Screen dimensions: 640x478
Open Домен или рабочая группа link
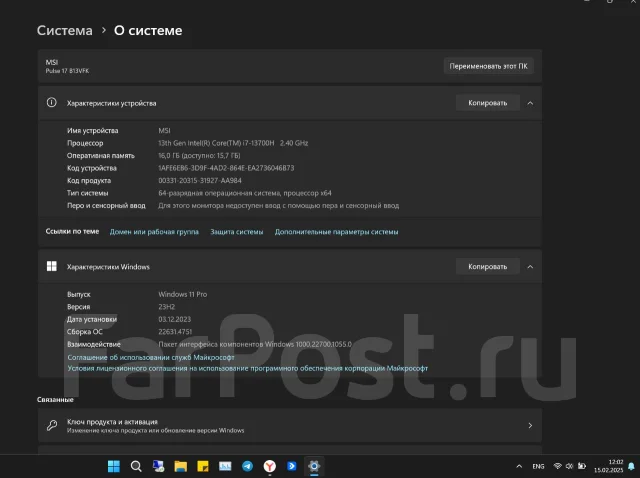coord(154,232)
